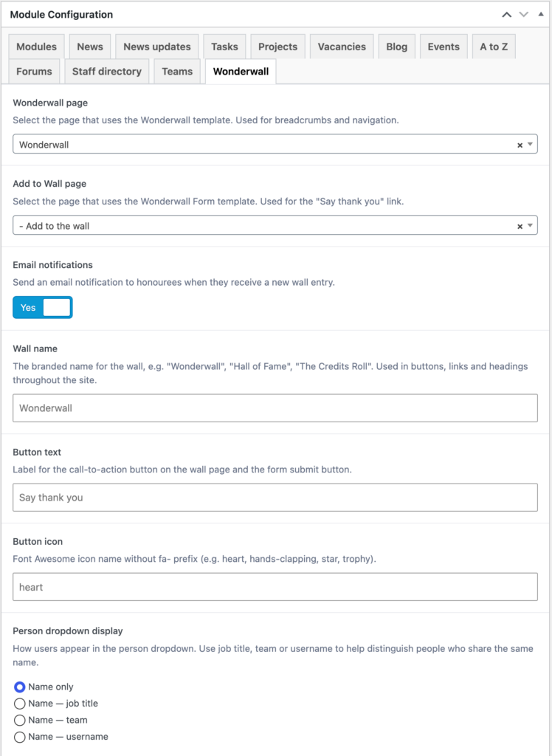Open the News tab
The height and width of the screenshot is (756, 552).
90,47
